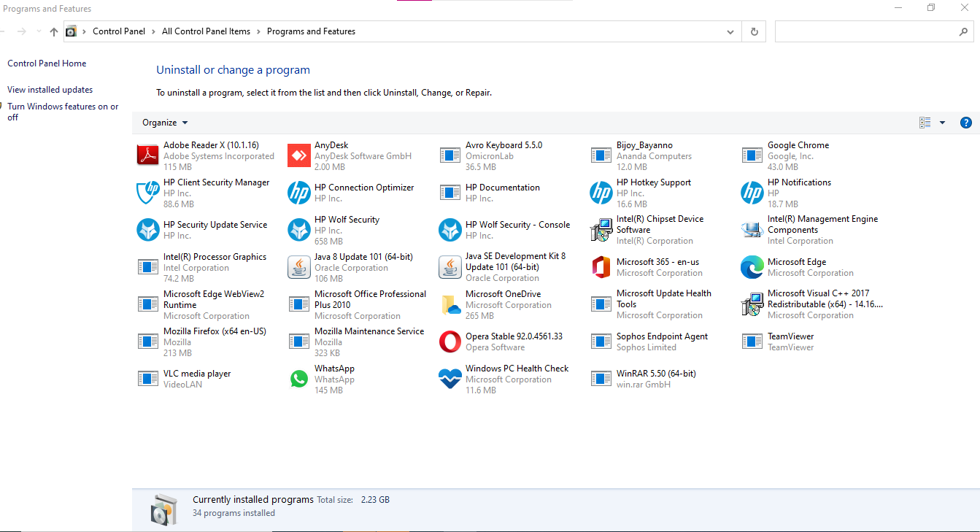Select the Adobe Reader X program icon
Screen dimensions: 980x532
[148, 155]
